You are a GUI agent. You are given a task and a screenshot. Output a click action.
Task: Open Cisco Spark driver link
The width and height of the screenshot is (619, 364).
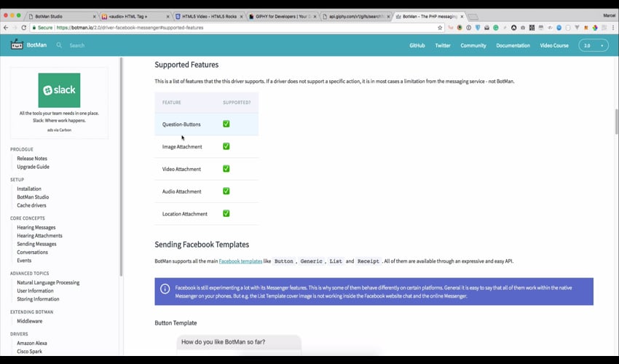tap(30, 352)
